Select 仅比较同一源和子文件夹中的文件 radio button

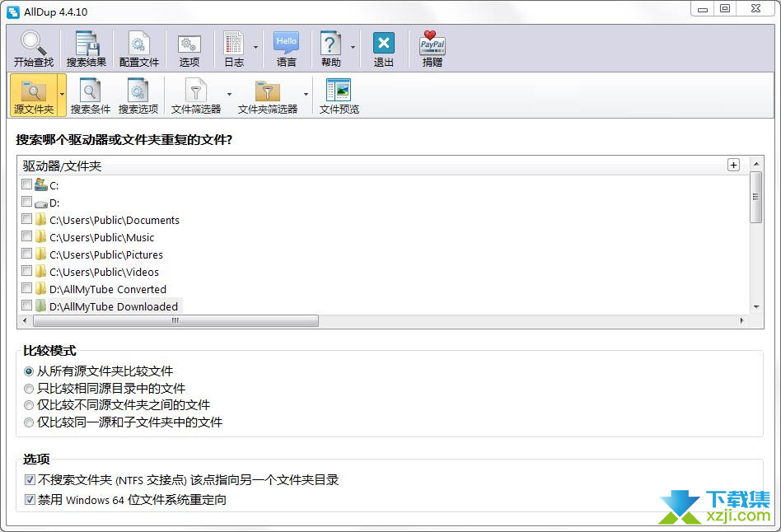pos(29,422)
